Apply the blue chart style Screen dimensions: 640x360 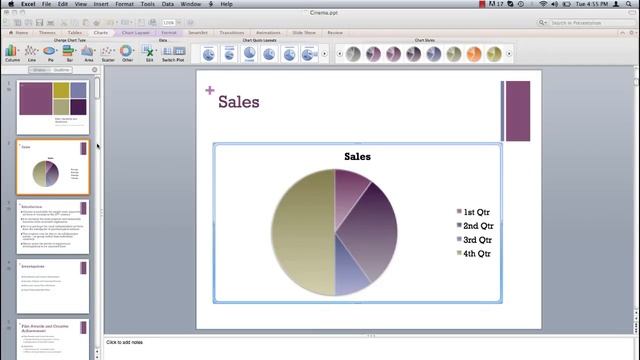(433, 54)
